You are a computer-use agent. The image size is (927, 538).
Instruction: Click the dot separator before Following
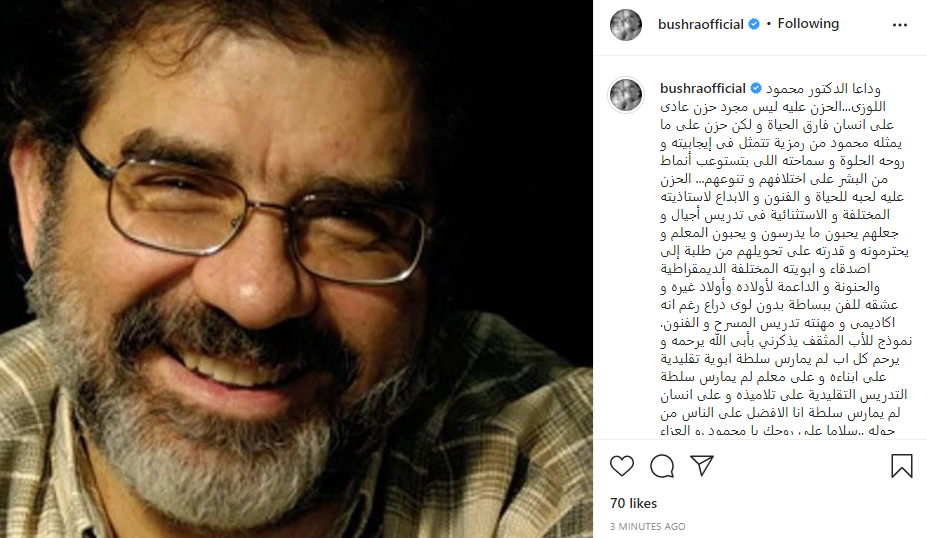(x=769, y=24)
